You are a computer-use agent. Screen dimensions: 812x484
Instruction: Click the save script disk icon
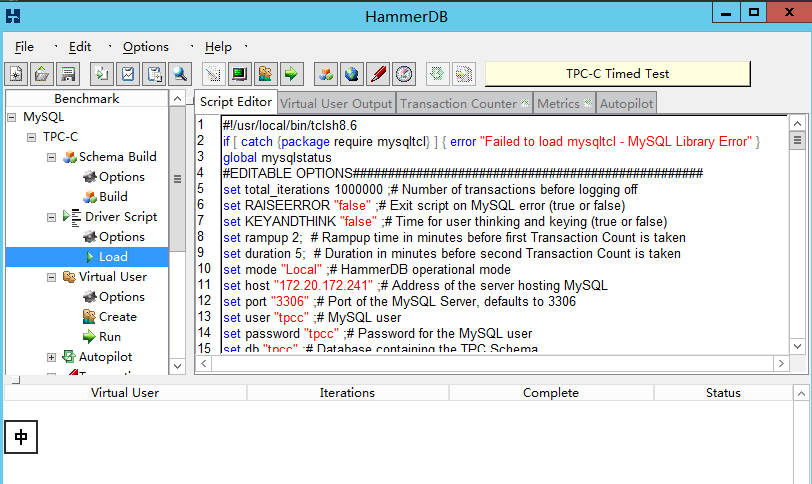pyautogui.click(x=67, y=74)
